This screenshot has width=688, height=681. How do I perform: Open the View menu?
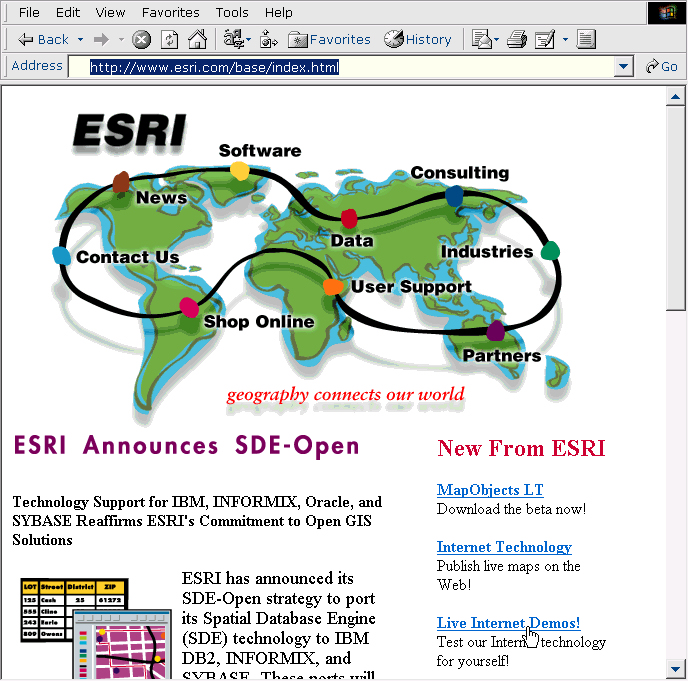pyautogui.click(x=110, y=12)
